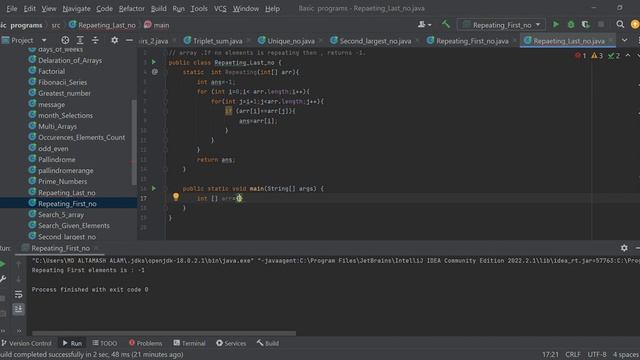Viewport: 640px width, 360px height.
Task: Hide the Project tool window
Action: 129,40
